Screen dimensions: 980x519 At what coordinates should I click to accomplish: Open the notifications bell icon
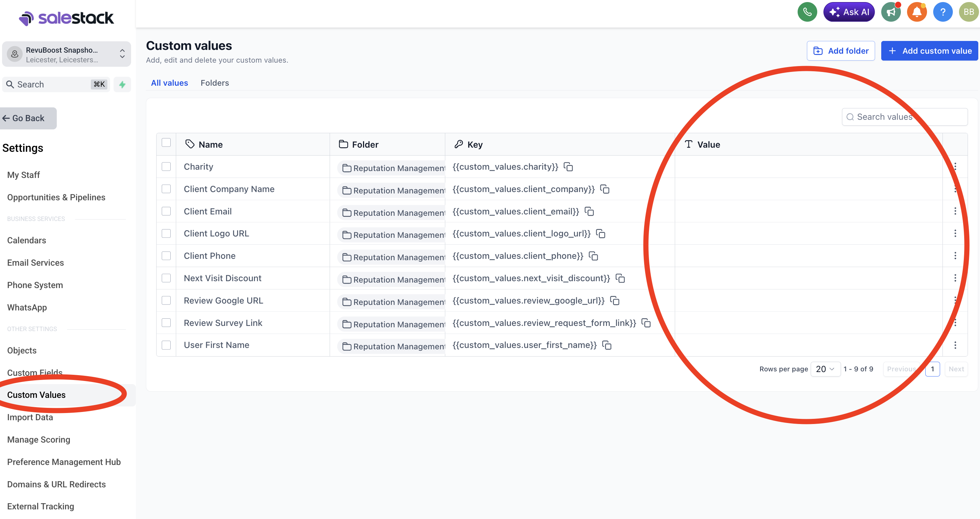[917, 12]
